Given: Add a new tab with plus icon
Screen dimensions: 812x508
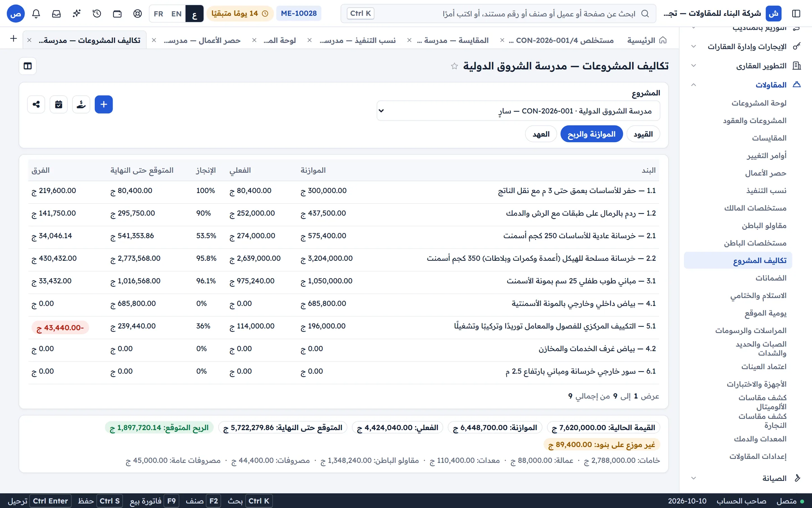Looking at the screenshot, I should [x=14, y=39].
